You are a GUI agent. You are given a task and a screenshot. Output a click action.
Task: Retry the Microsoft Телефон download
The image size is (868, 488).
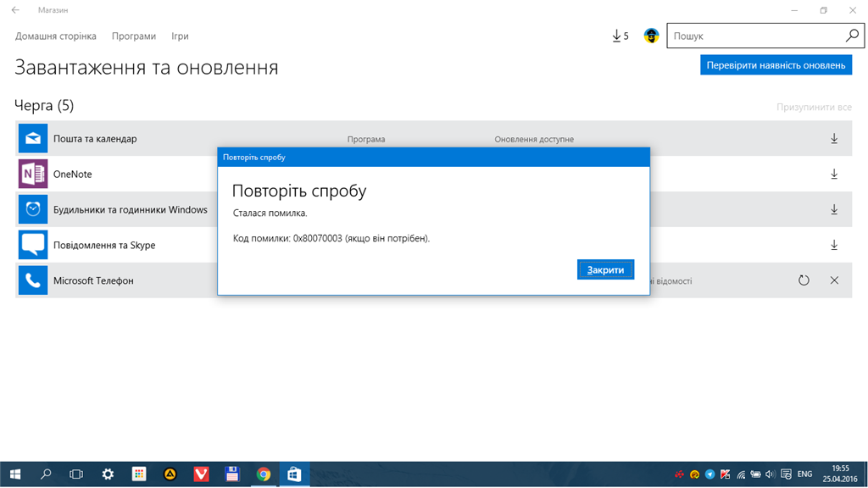coord(804,280)
